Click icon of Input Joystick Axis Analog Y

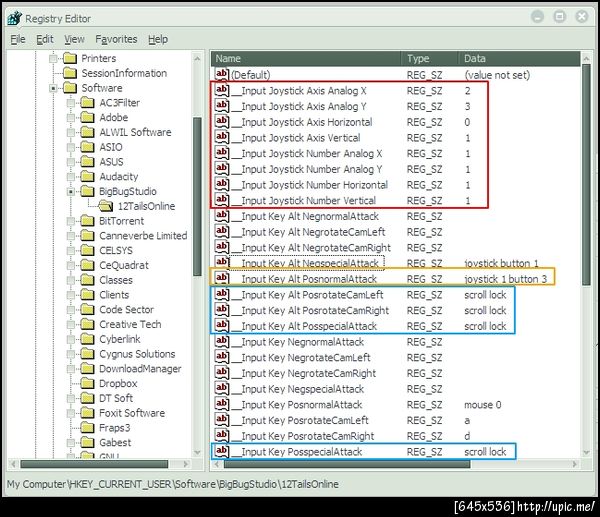[x=222, y=106]
